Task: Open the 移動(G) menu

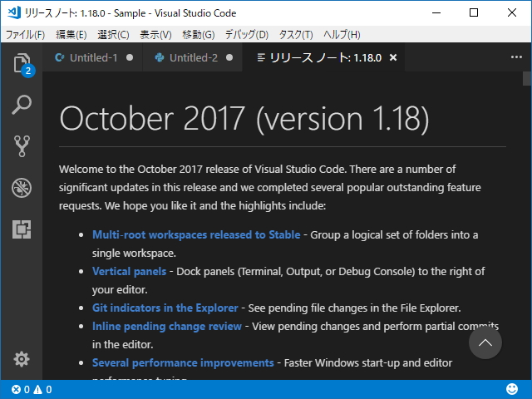Action: [199, 35]
